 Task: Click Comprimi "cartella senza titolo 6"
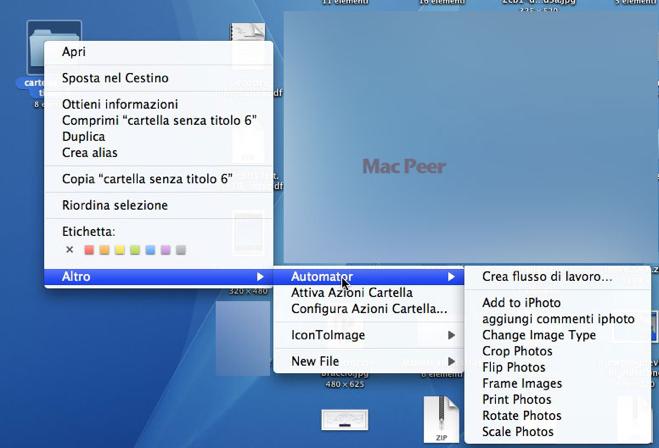[x=158, y=121]
